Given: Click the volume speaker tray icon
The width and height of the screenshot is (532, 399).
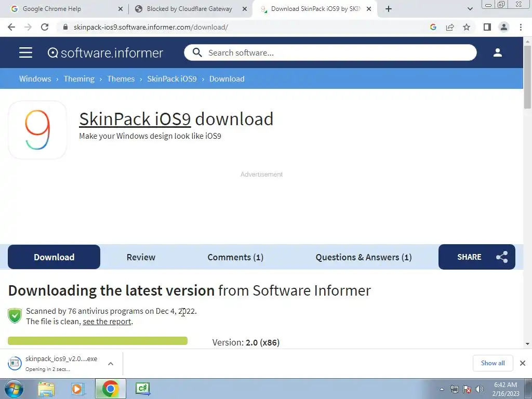Looking at the screenshot, I should pos(480,389).
